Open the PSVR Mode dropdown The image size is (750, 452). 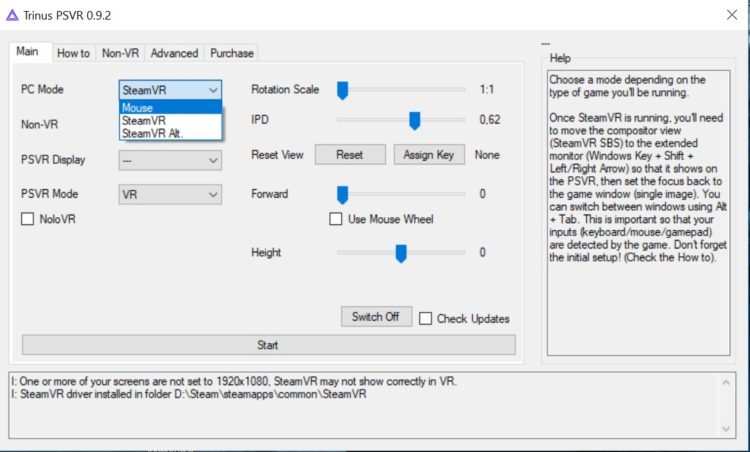(170, 195)
